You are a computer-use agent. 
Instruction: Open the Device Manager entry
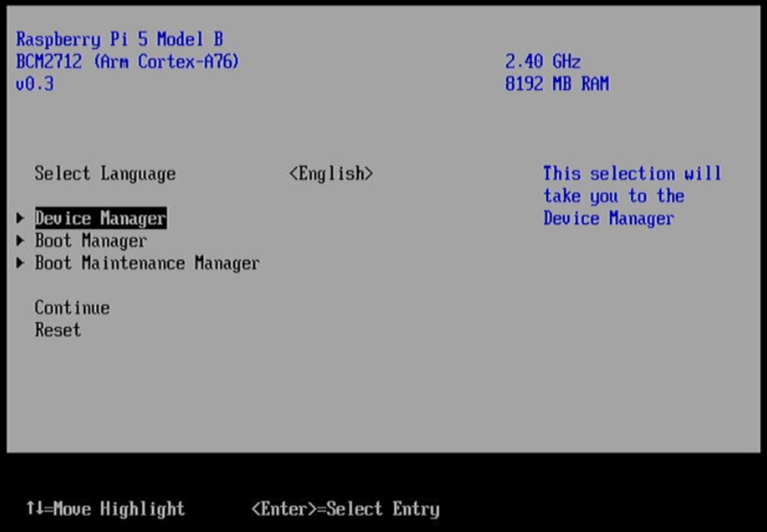tap(101, 219)
